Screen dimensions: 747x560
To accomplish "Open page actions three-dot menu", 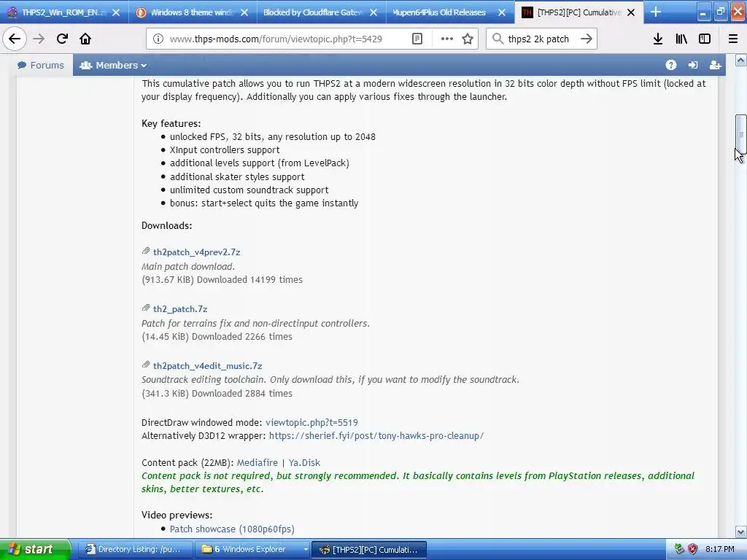I will coord(447,39).
